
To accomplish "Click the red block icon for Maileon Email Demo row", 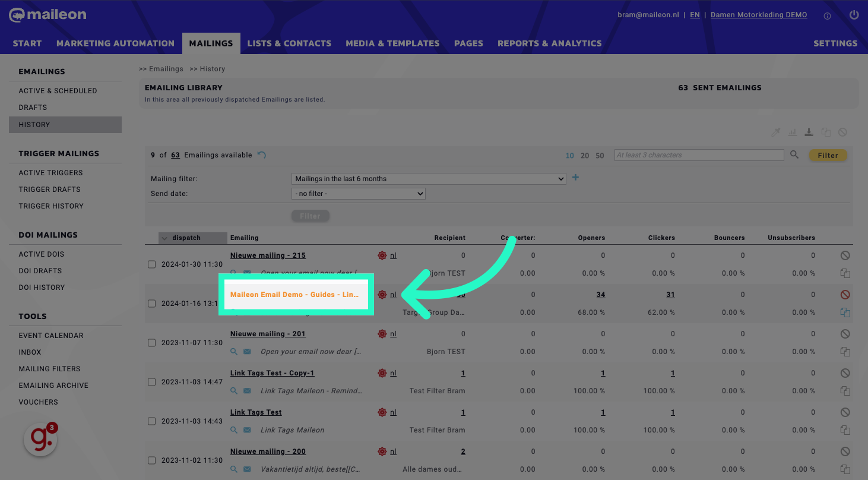I will (845, 295).
